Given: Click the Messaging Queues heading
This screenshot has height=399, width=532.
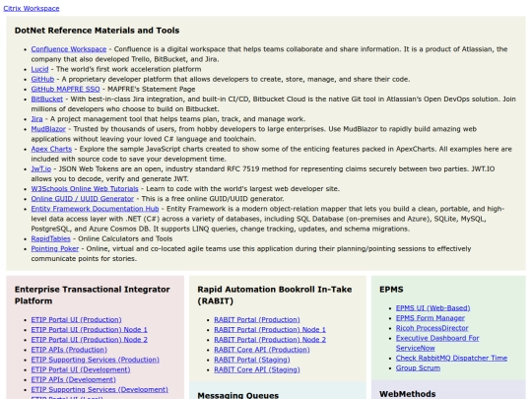Looking at the screenshot, I should [x=237, y=395].
